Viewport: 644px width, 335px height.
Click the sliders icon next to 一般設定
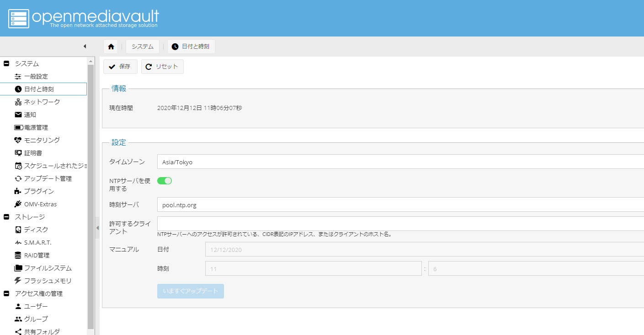point(18,77)
